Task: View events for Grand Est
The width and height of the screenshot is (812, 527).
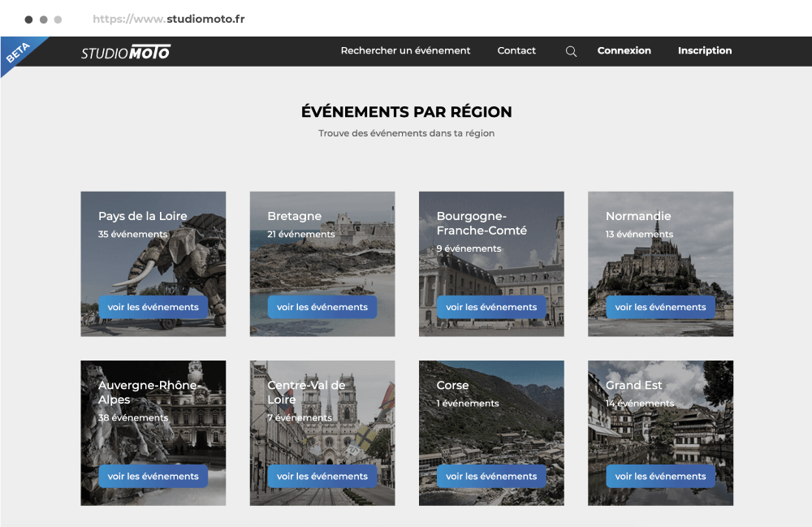Action: [x=660, y=477]
